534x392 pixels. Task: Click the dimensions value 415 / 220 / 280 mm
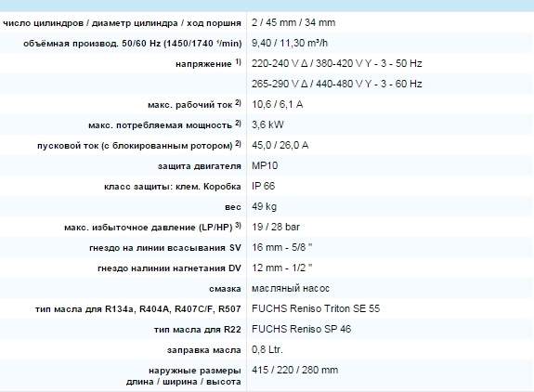[295, 371]
